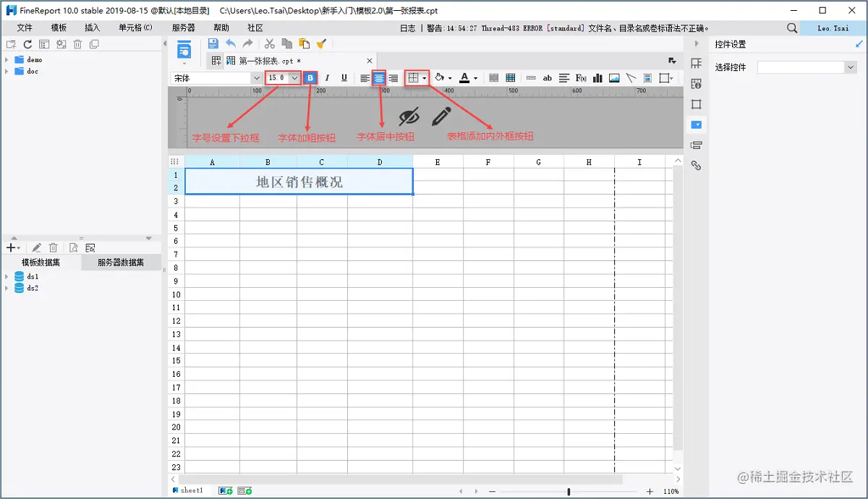868x499 pixels.
Task: Open the 插入 menu
Action: coord(93,27)
